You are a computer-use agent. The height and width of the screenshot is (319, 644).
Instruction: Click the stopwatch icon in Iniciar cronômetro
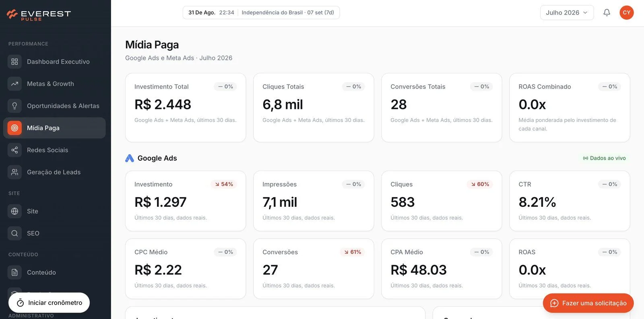(x=20, y=303)
